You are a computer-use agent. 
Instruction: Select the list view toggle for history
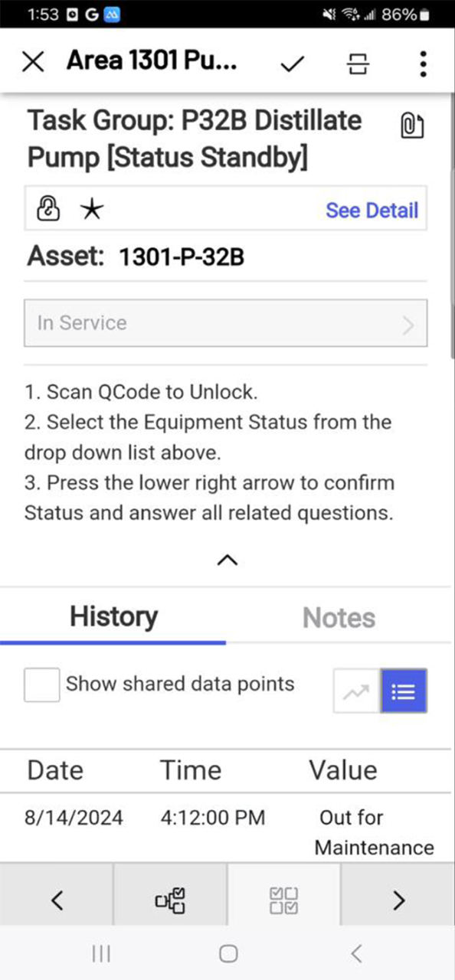click(404, 691)
